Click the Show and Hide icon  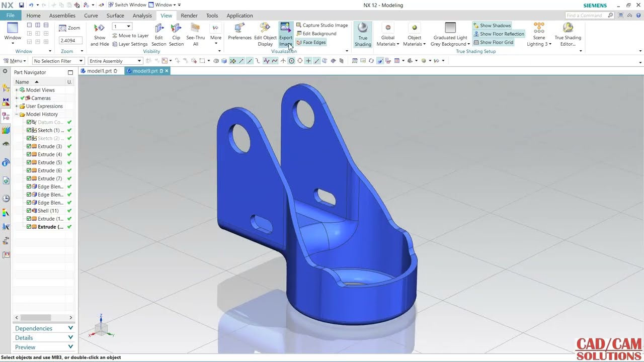(x=100, y=28)
